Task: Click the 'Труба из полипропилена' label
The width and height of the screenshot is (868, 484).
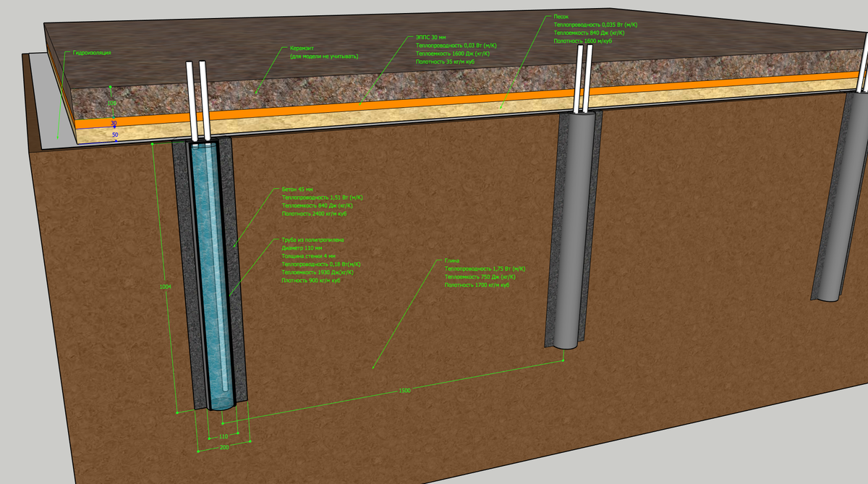Action: [x=312, y=239]
